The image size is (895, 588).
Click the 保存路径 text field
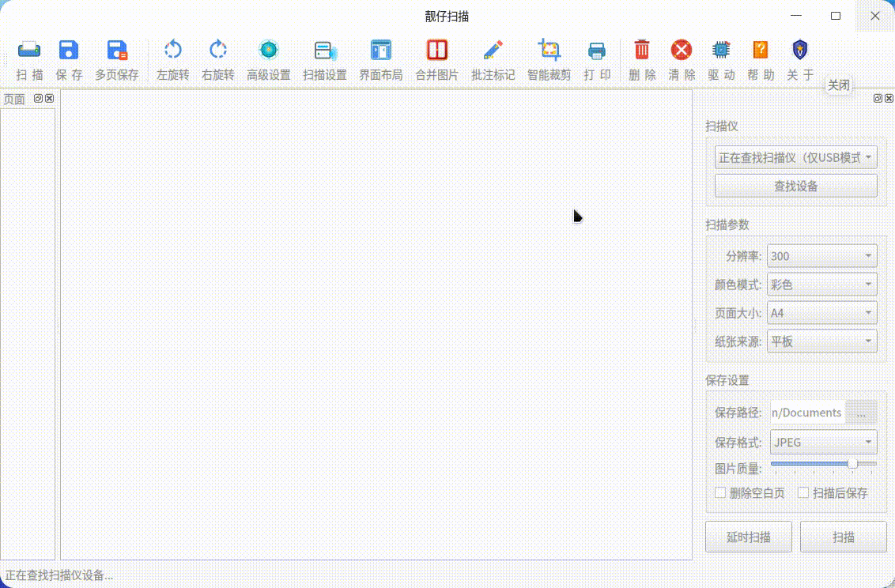[808, 413]
